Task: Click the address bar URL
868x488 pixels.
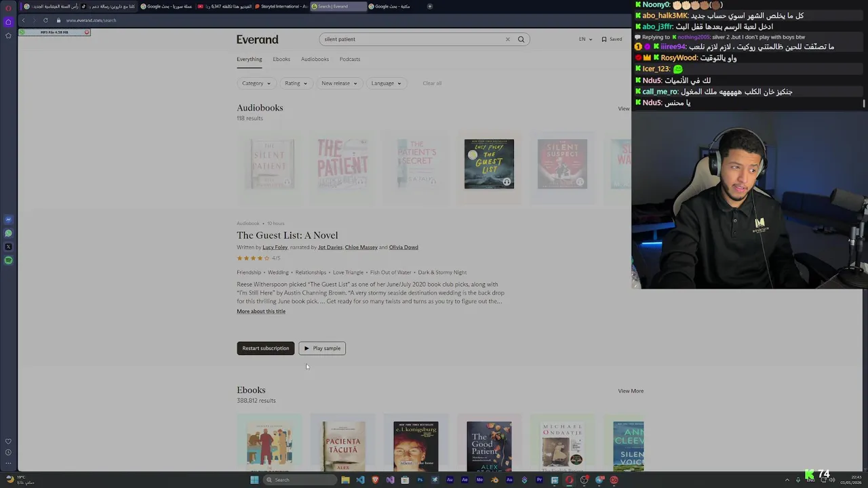Action: click(91, 20)
